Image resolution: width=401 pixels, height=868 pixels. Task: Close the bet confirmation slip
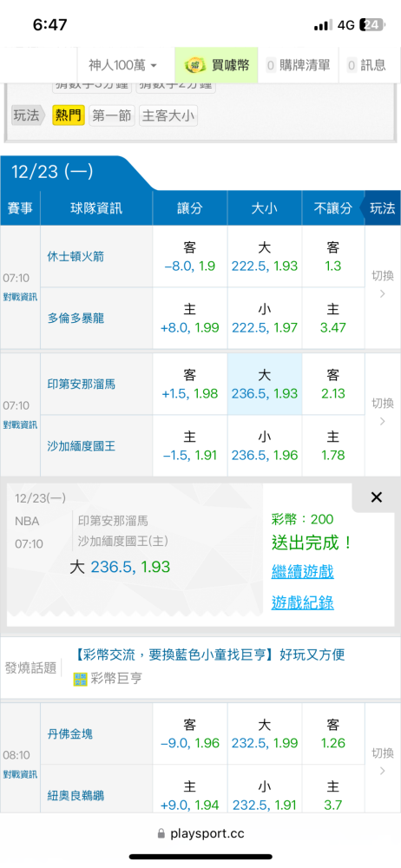376,497
